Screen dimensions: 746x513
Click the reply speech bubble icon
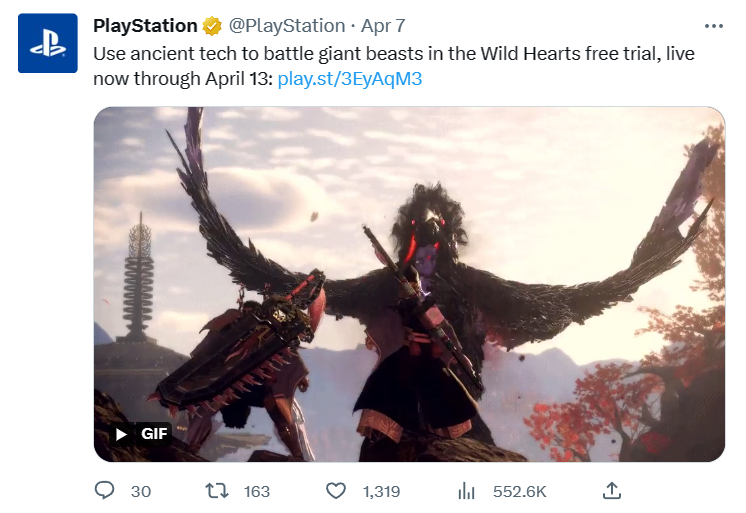tap(105, 490)
